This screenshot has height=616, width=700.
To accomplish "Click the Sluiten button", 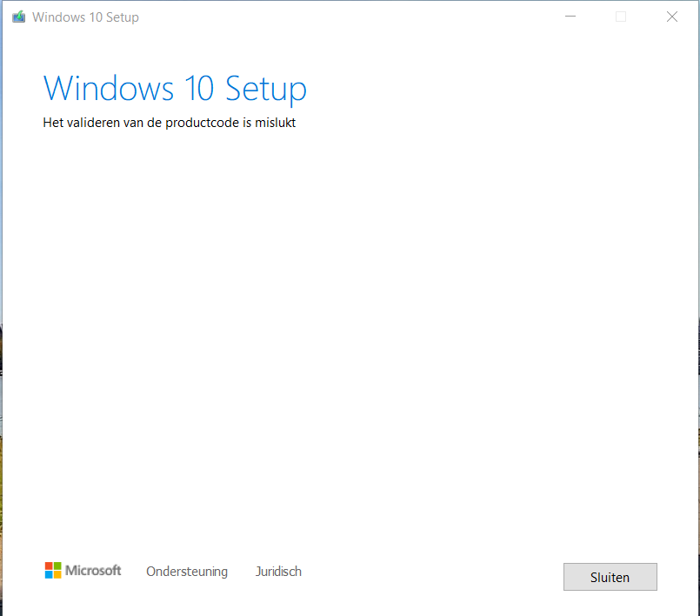I will tap(610, 577).
